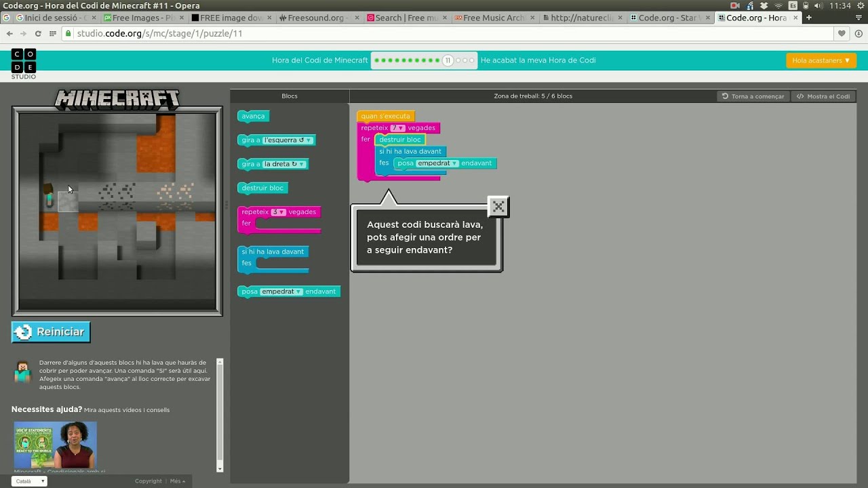Open a new browser tab with plus

(x=808, y=18)
